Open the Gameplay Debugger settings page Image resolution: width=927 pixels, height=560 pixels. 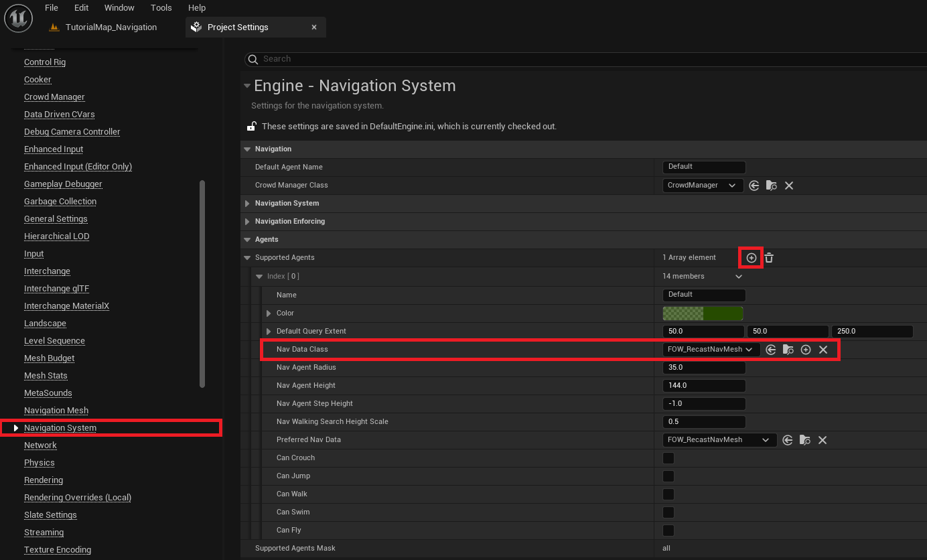[63, 184]
